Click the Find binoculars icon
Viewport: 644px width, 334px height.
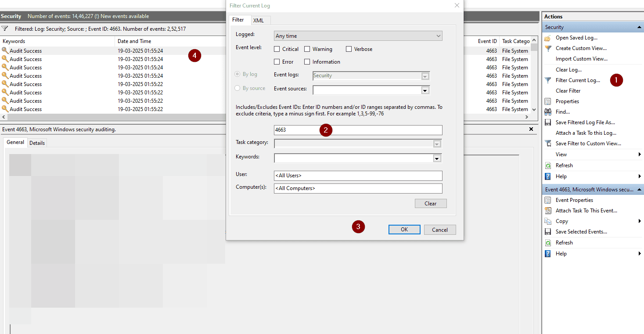tap(547, 112)
